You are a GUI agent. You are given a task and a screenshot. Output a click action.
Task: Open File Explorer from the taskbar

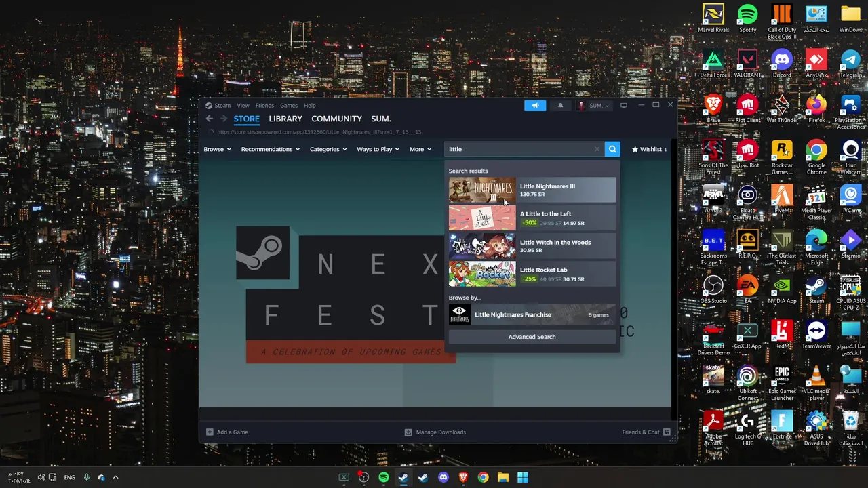click(502, 477)
